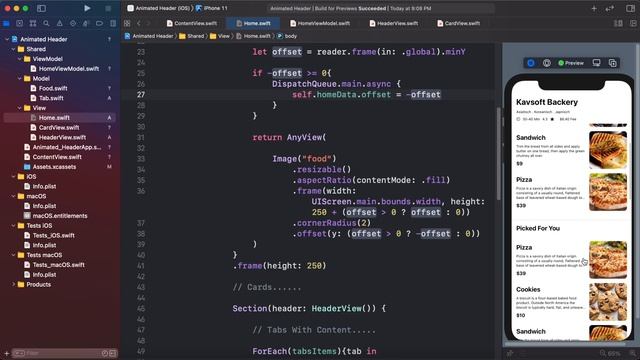Click the editor vertical scrollbar

tap(498, 153)
